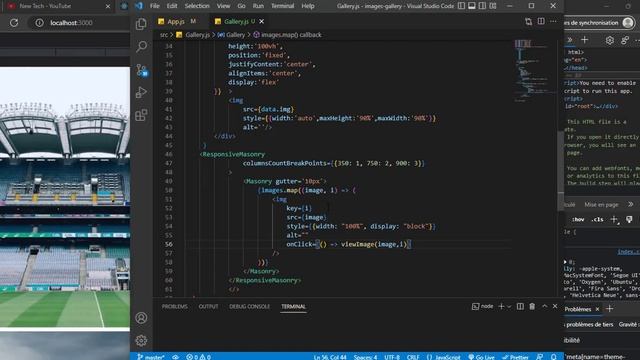Open the Extensions view

pyautogui.click(x=141, y=115)
